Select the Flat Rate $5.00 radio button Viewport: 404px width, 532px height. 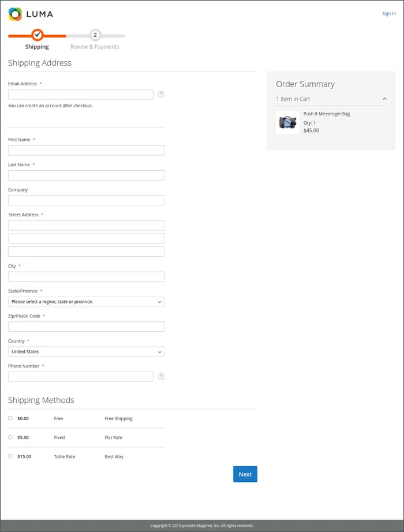coord(10,437)
